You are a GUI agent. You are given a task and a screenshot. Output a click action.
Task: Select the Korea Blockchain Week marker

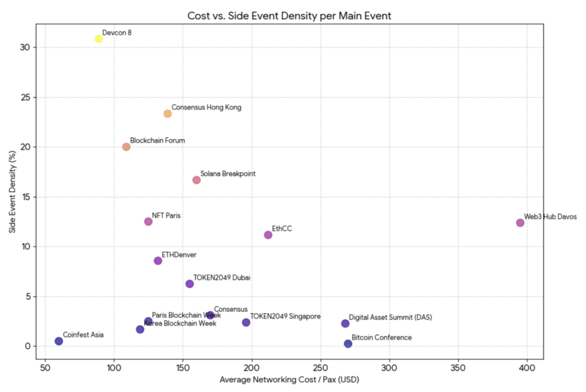click(x=140, y=328)
